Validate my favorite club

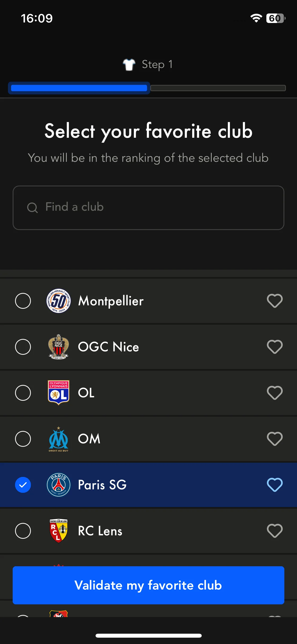coord(148,585)
